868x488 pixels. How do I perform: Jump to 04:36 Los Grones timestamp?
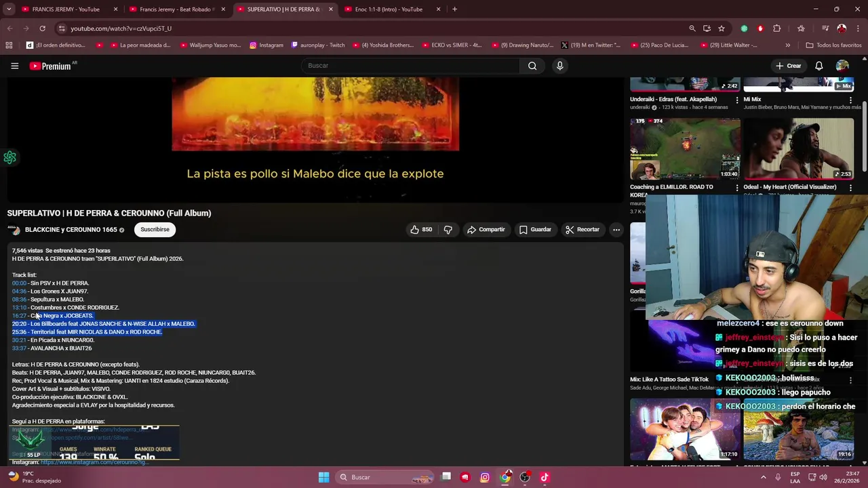click(x=19, y=291)
